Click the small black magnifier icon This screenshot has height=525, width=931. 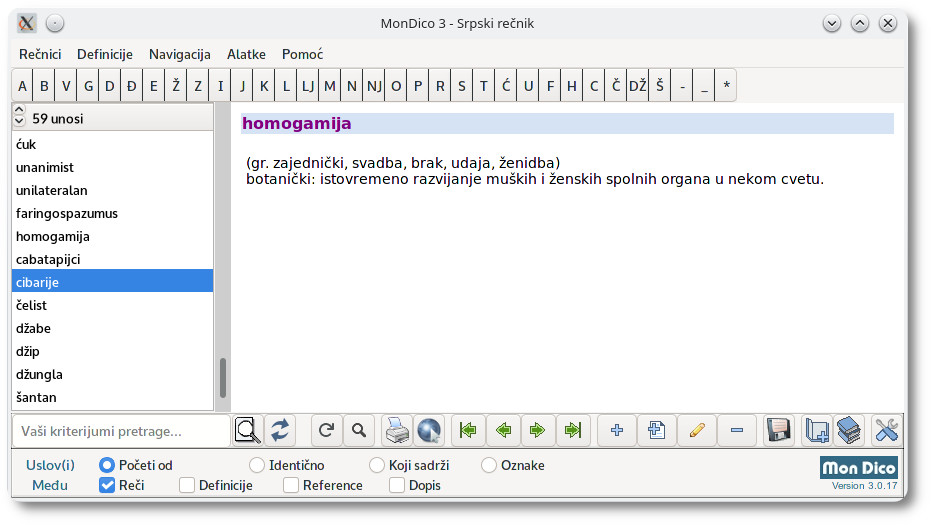(359, 430)
